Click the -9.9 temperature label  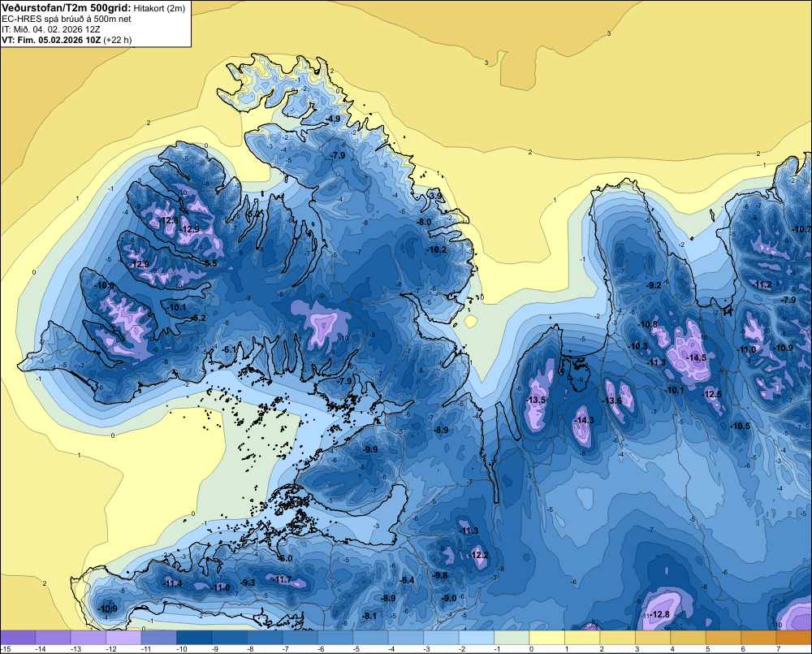(x=371, y=449)
